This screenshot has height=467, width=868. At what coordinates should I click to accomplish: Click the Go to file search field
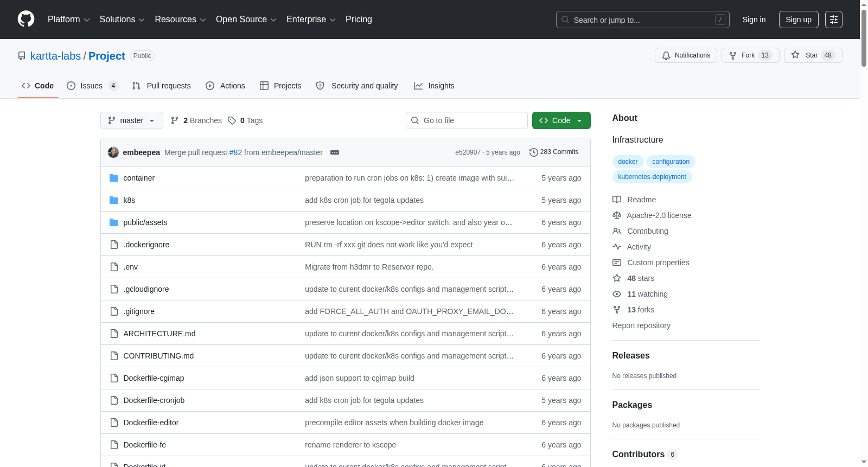pos(467,120)
